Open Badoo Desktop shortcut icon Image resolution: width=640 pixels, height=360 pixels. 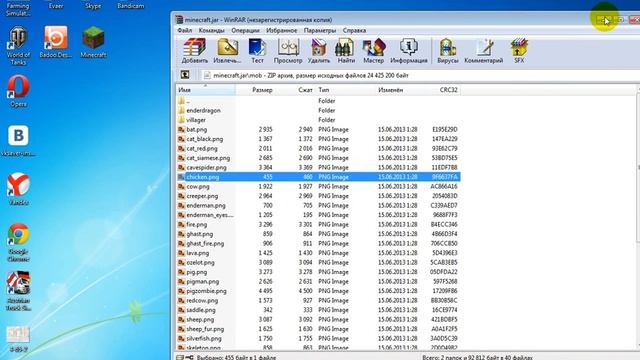pyautogui.click(x=56, y=42)
